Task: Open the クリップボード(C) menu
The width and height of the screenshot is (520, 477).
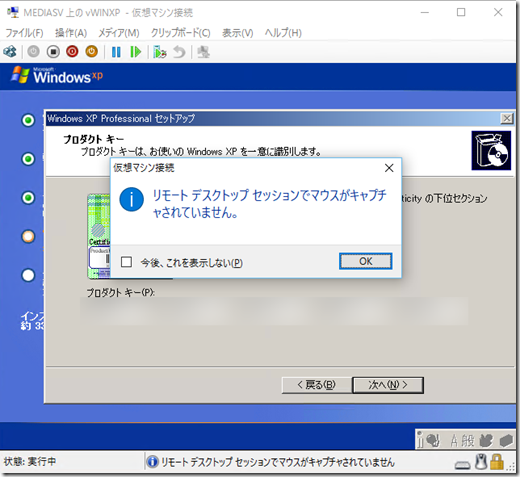Action: [181, 33]
